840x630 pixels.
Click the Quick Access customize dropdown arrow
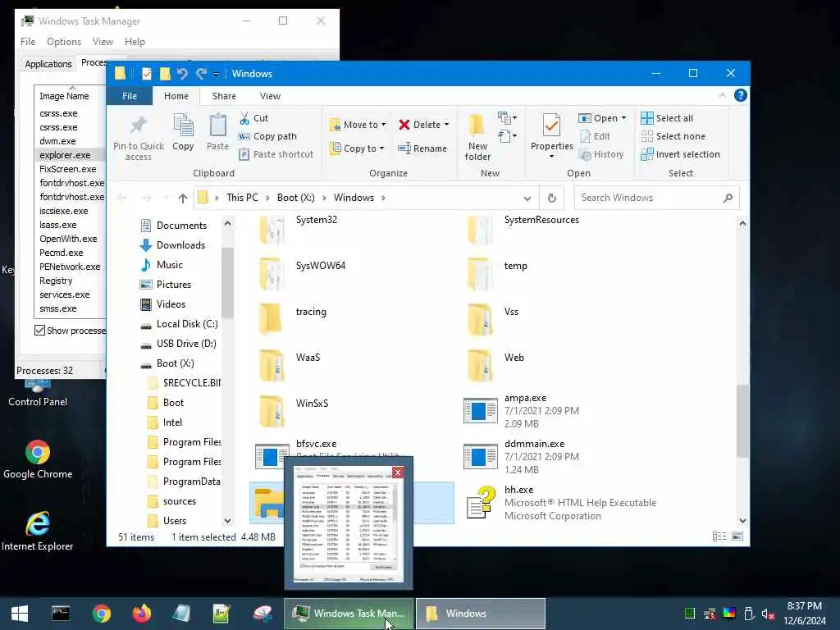217,74
